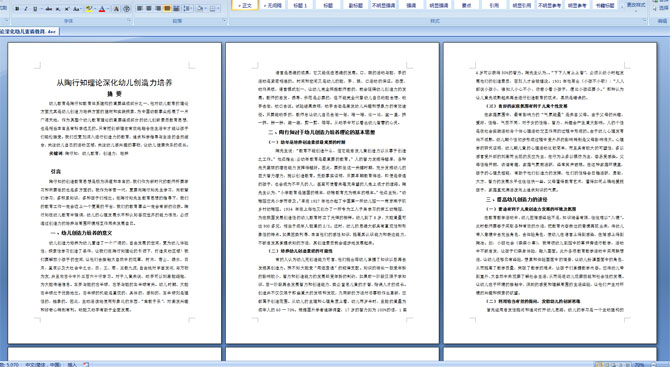Image resolution: width=670 pixels, height=367 pixels.
Task: Click the borders icon in paragraph group
Action: pyautogui.click(x=214, y=9)
